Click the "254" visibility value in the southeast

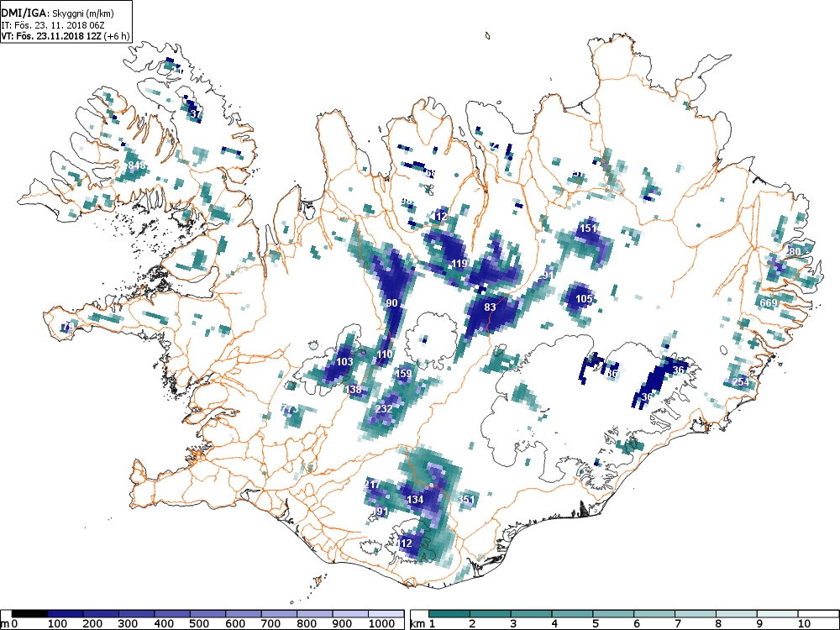click(740, 382)
